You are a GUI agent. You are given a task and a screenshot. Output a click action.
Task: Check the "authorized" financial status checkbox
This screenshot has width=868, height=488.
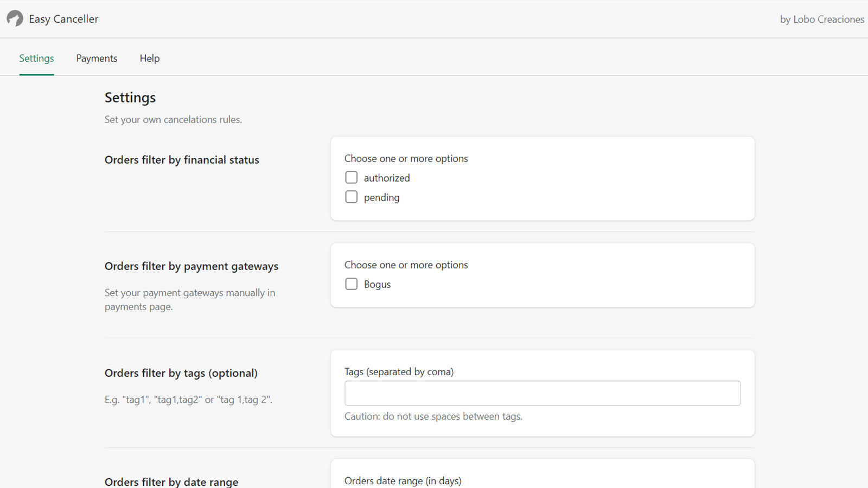[351, 177]
